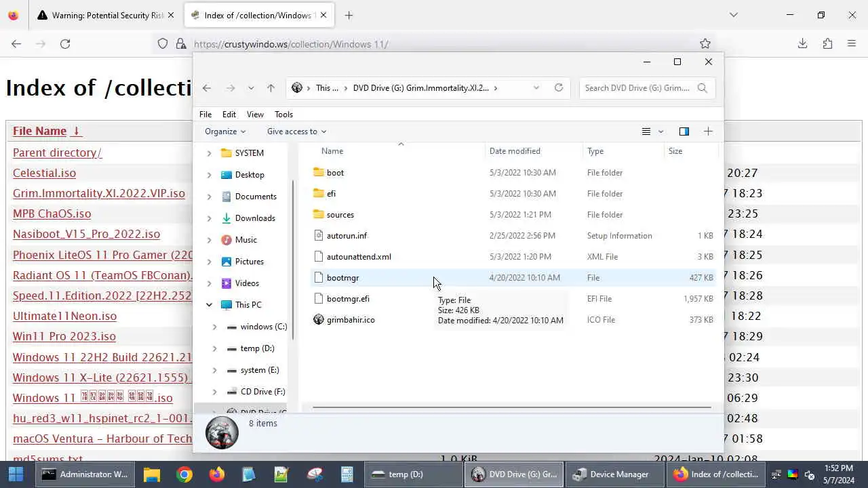Click the shield icon in address bar
This screenshot has height=488, width=868.
[163, 43]
